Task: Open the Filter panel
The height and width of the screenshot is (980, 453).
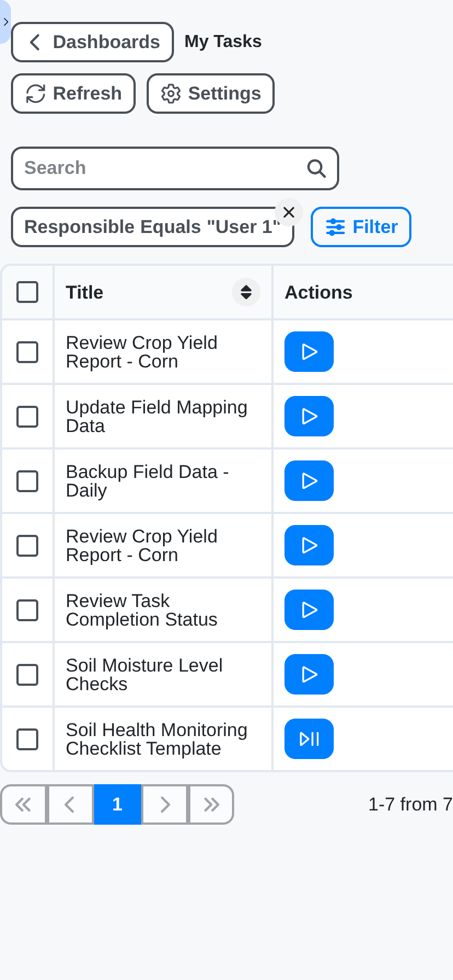Action: coord(361,226)
